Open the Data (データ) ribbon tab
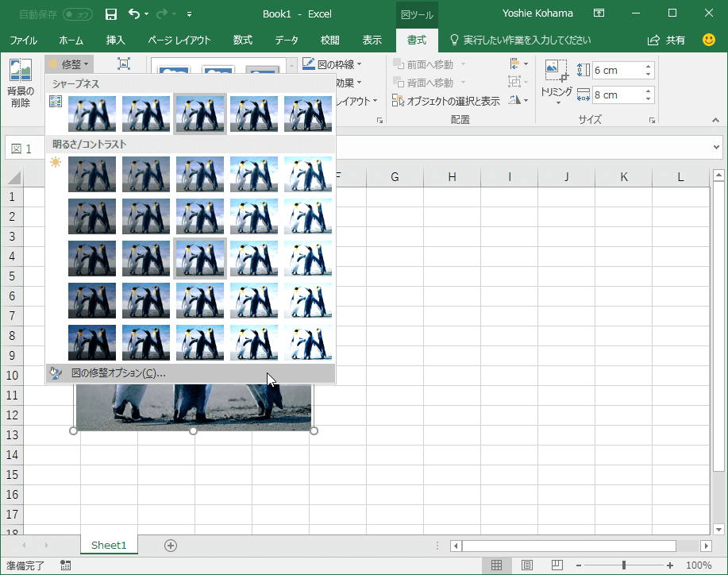 [287, 41]
